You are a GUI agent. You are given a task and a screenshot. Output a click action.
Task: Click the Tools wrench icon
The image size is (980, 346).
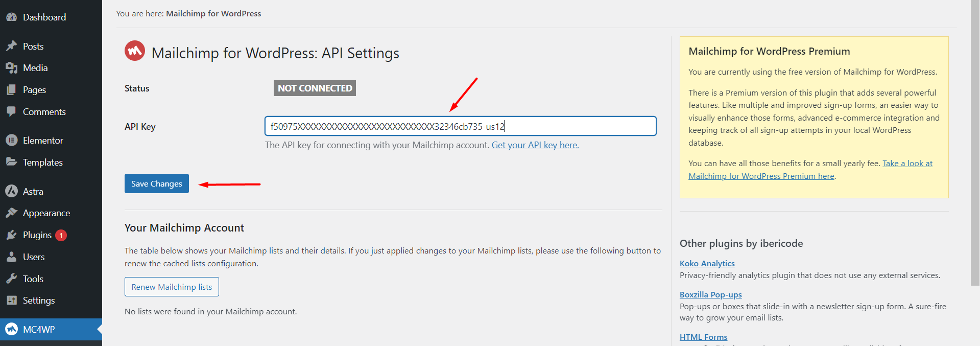(11, 279)
